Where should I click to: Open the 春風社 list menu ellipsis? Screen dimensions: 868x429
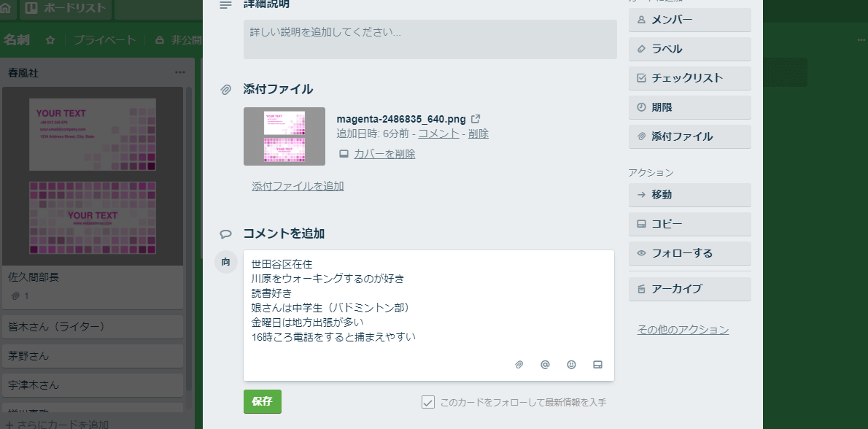click(x=180, y=72)
